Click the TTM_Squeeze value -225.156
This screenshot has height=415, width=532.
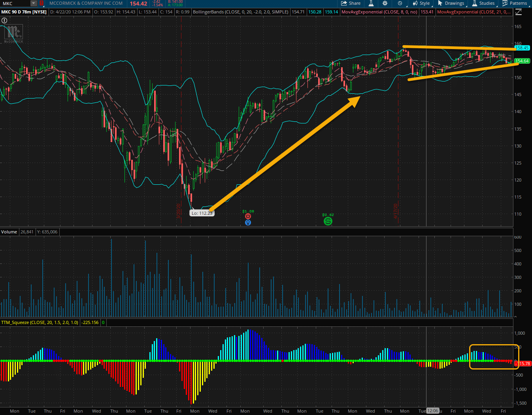[x=90, y=322]
